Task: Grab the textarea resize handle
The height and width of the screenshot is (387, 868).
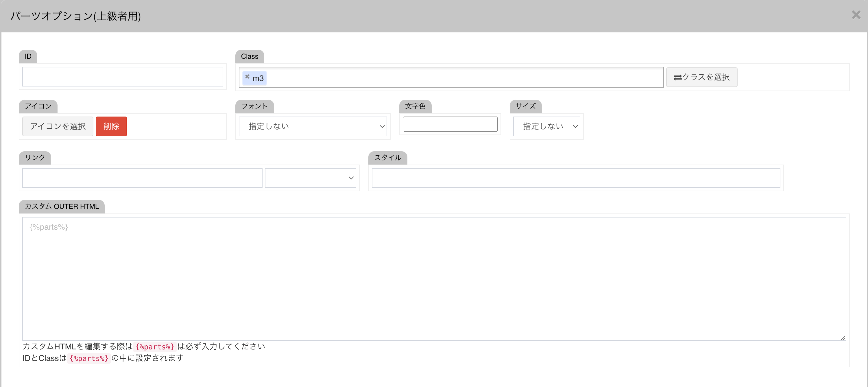Action: (843, 338)
